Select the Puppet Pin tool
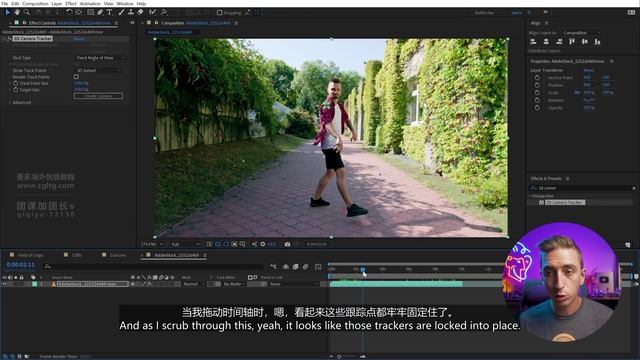640x360 pixels. coord(164,13)
